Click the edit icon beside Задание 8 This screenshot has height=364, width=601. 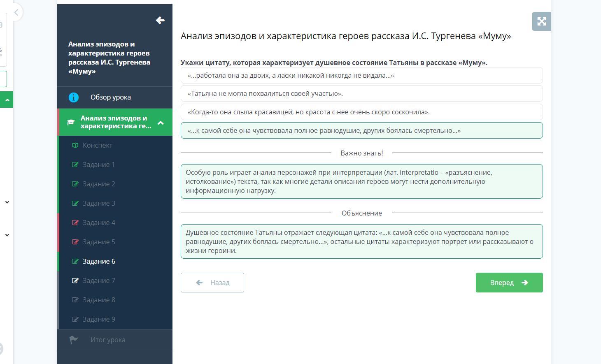coord(75,300)
